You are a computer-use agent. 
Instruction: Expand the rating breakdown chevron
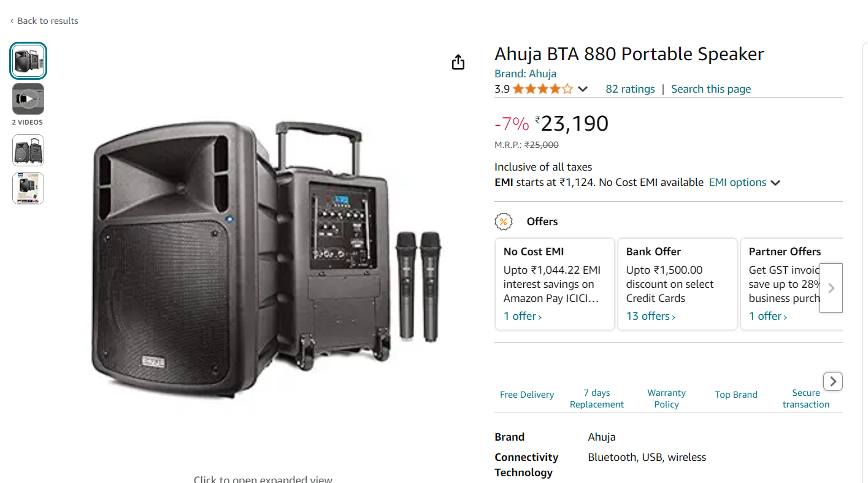point(583,89)
